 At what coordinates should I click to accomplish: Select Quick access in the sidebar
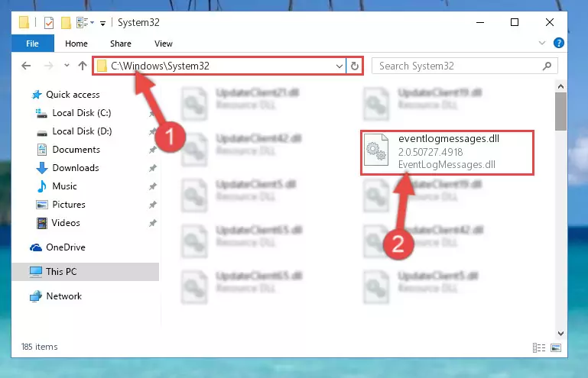pos(73,95)
